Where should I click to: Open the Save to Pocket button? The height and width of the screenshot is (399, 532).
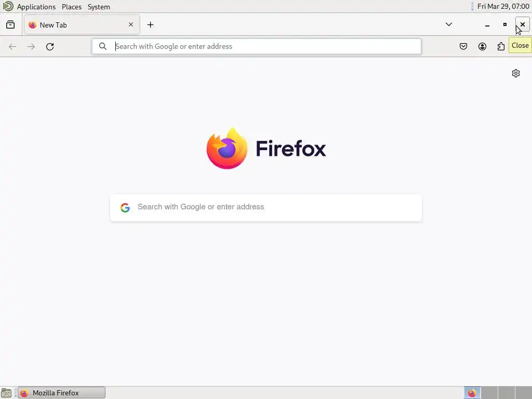click(463, 46)
